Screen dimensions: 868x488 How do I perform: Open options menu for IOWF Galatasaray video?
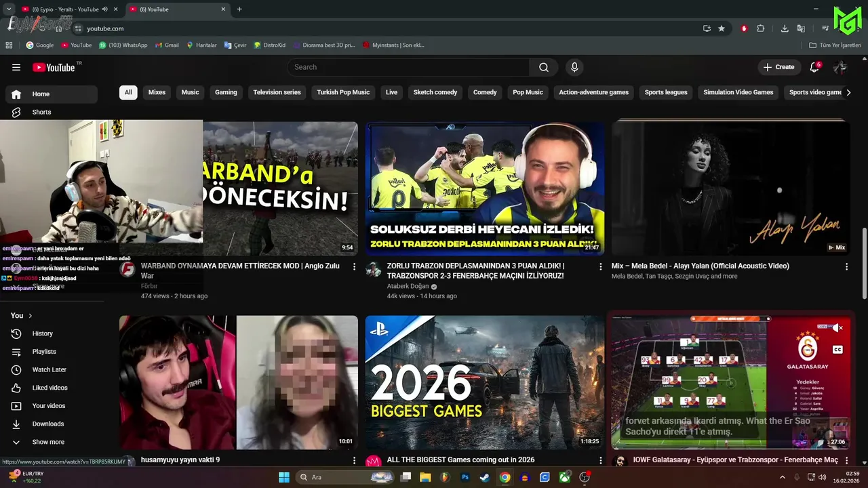846,461
